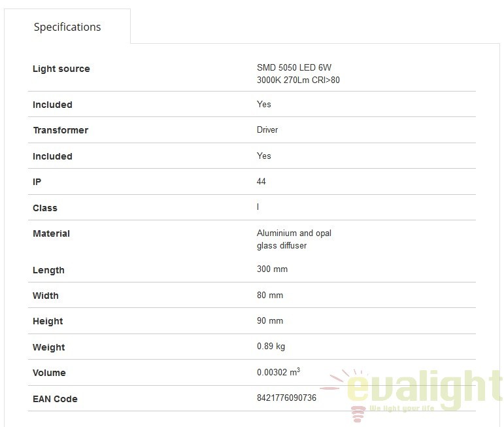Screen dimensions: 504x427
Task: Click Aluminium and opal glass diffuser text
Action: click(294, 239)
